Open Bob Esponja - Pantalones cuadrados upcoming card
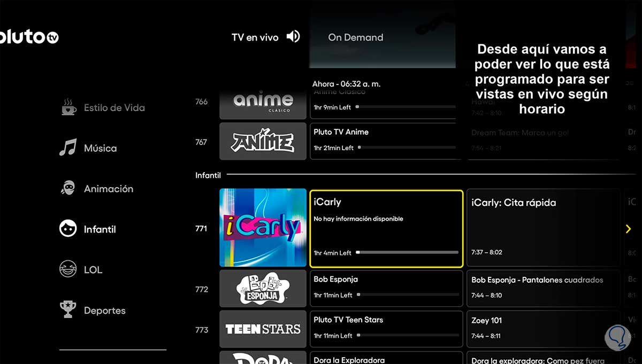Screen dimensions: 642x364 [543, 289]
